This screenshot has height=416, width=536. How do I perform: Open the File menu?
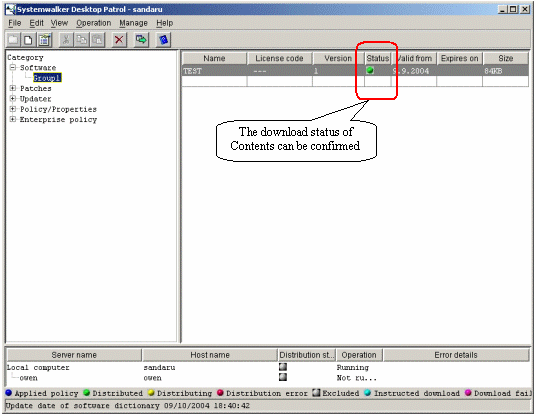pos(15,23)
